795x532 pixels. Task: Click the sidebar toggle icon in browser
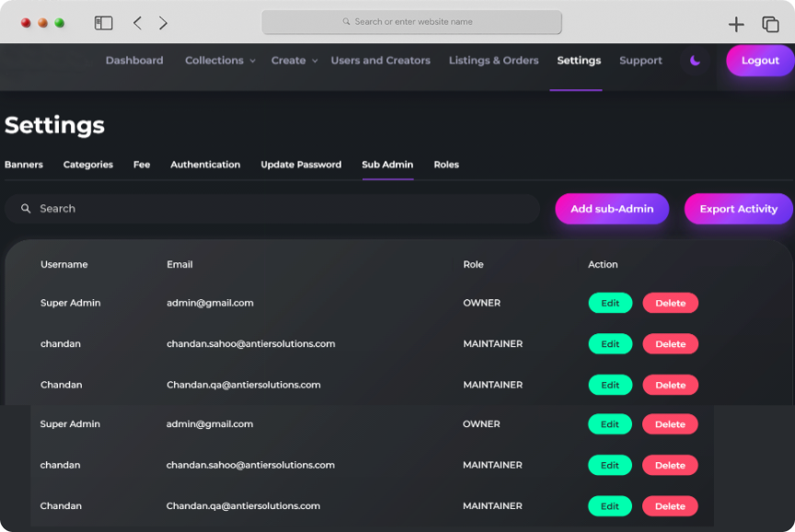[x=104, y=23]
